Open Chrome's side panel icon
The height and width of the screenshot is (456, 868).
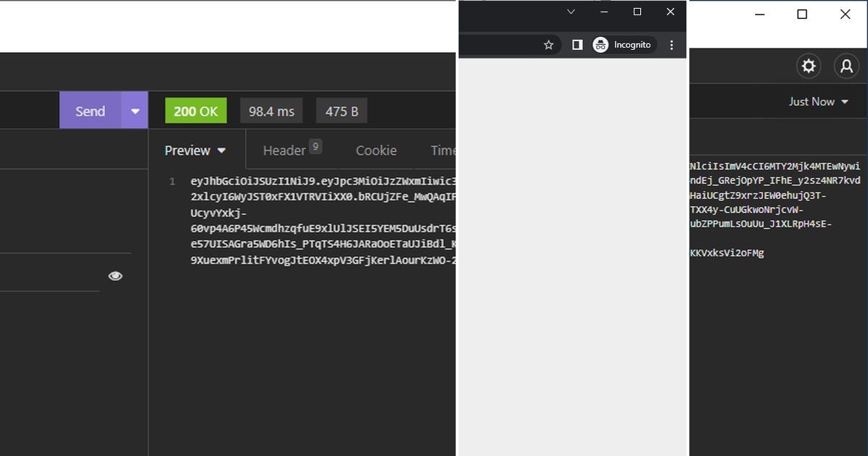point(576,44)
